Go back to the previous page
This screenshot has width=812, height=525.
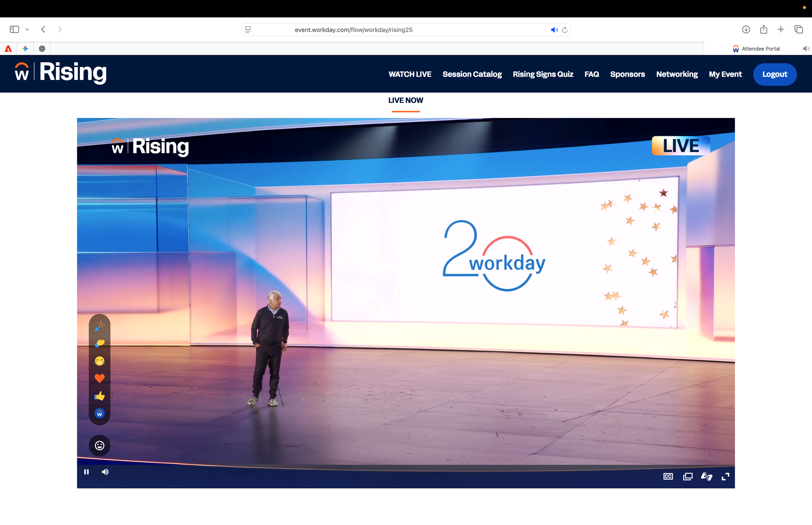(43, 29)
